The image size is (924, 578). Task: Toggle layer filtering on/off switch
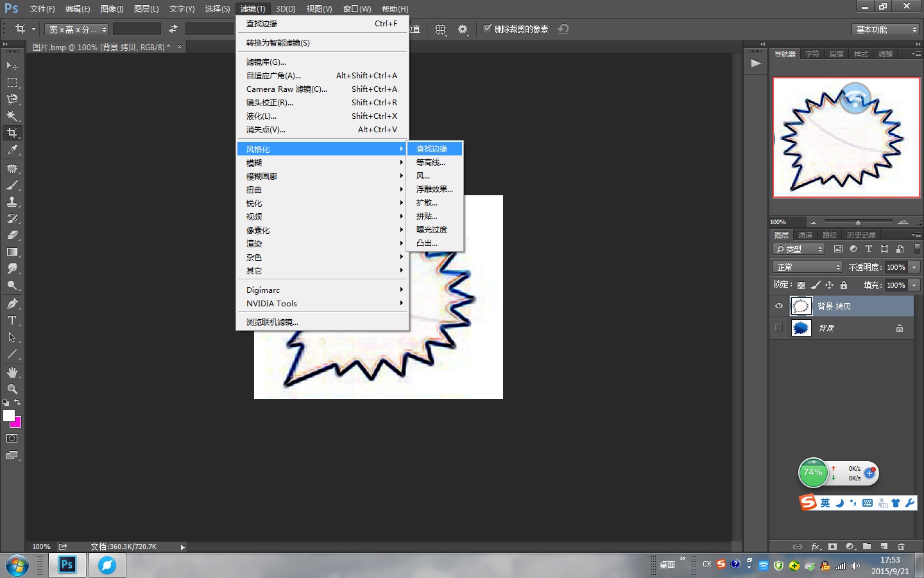917,249
